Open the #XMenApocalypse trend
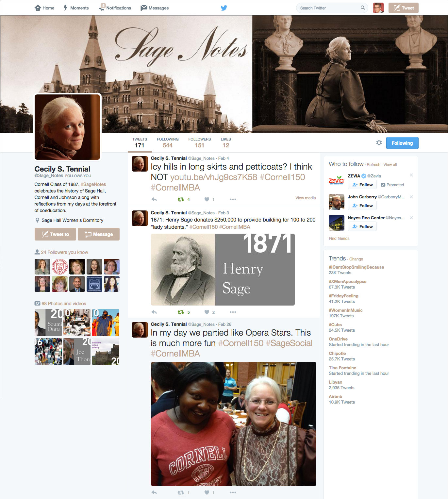This screenshot has height=499, width=448. click(x=348, y=281)
